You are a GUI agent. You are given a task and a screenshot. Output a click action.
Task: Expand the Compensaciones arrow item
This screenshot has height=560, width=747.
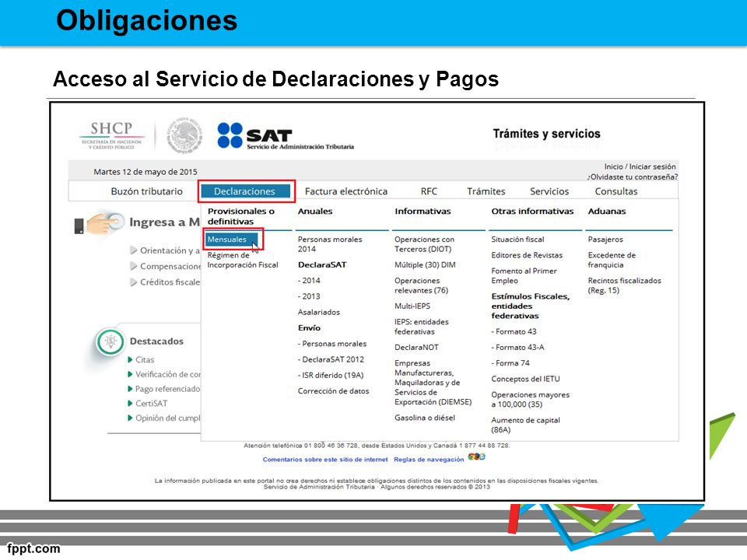[x=133, y=266]
